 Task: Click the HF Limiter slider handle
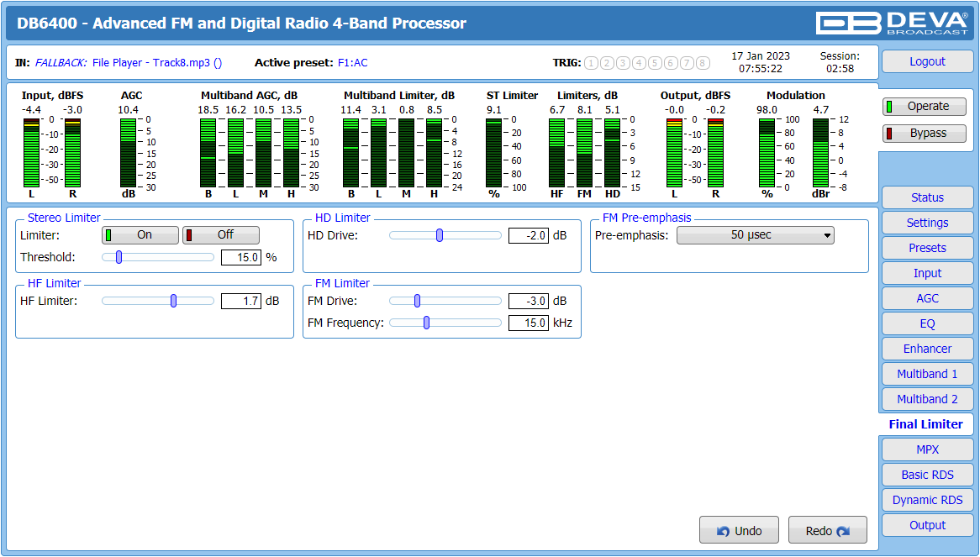(x=174, y=301)
